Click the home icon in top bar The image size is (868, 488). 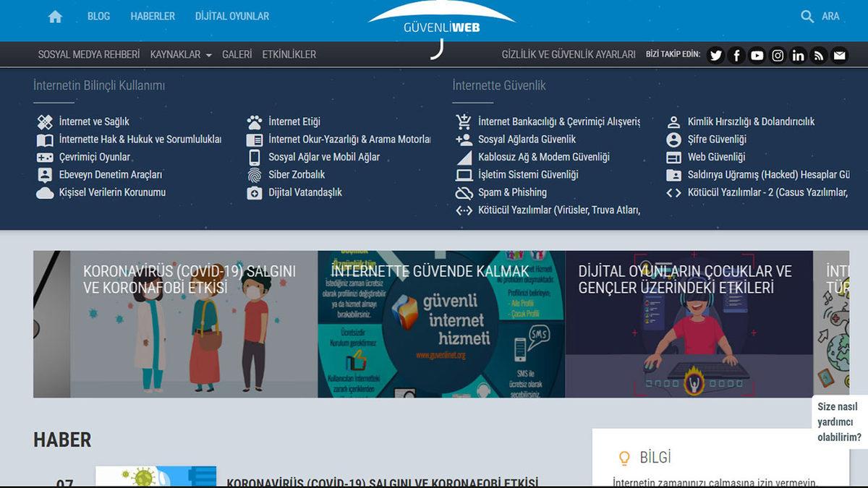coord(55,16)
